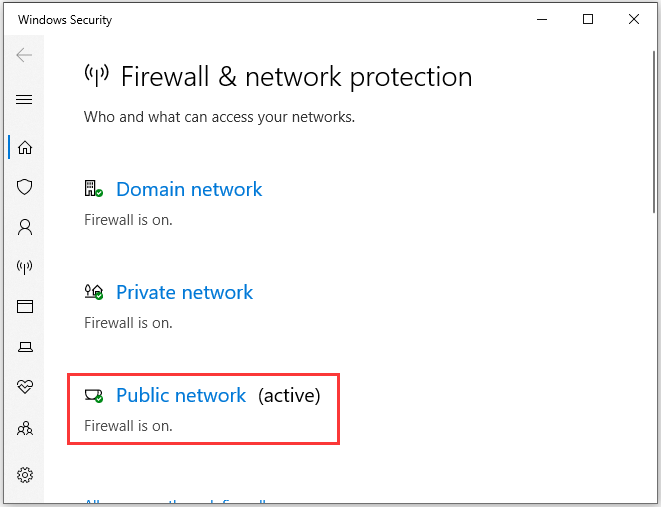This screenshot has height=507, width=661.
Task: Maximize the Windows Security window
Action: (588, 19)
